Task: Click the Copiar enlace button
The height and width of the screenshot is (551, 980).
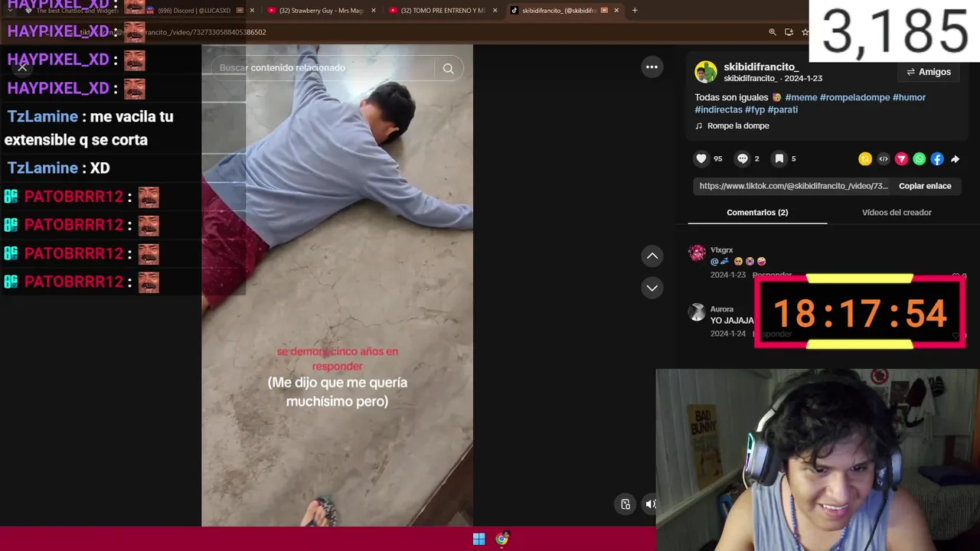Action: click(925, 186)
